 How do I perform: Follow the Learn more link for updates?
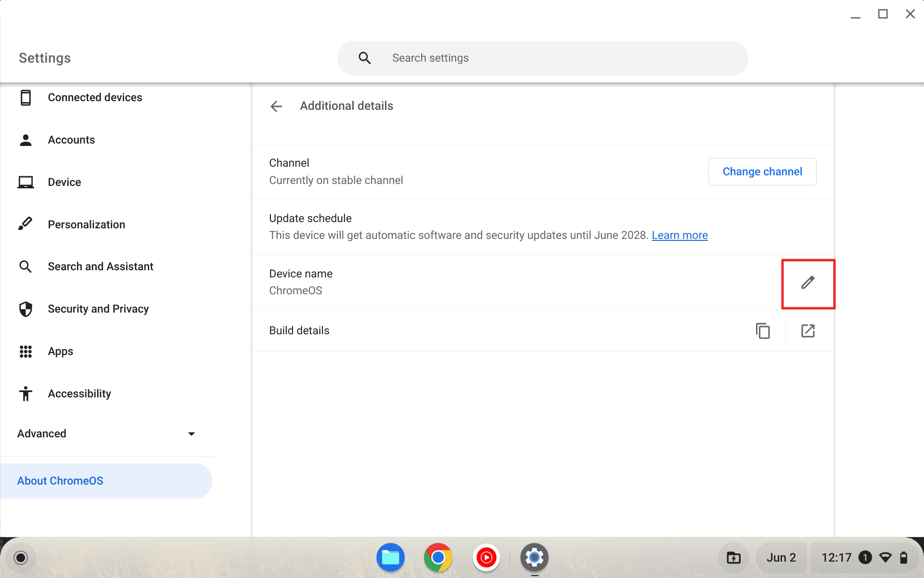tap(680, 235)
